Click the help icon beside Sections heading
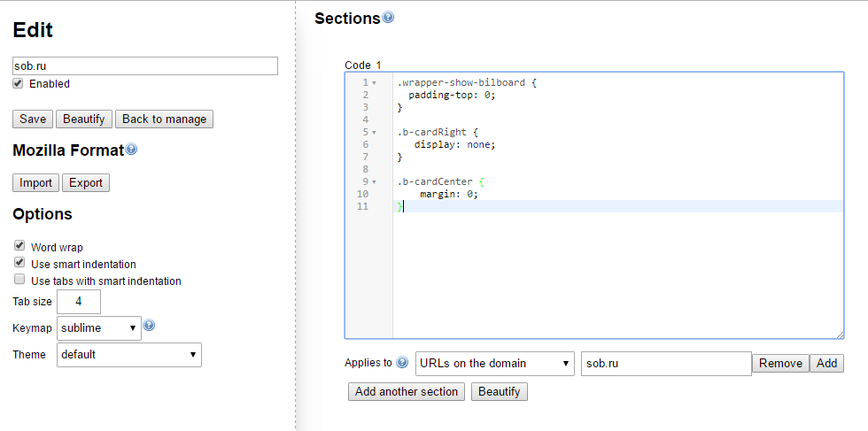The image size is (868, 431). (x=388, y=18)
